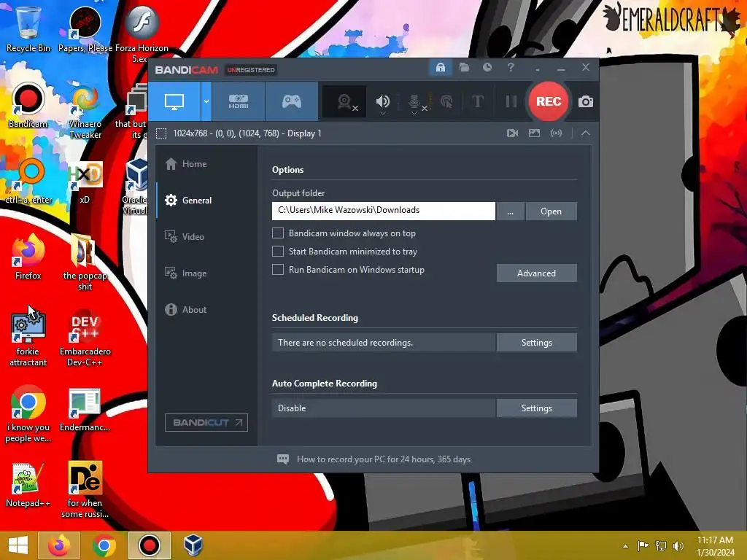Open Auto Complete Recording Settings button
Viewport: 747px width, 560px height.
(536, 408)
